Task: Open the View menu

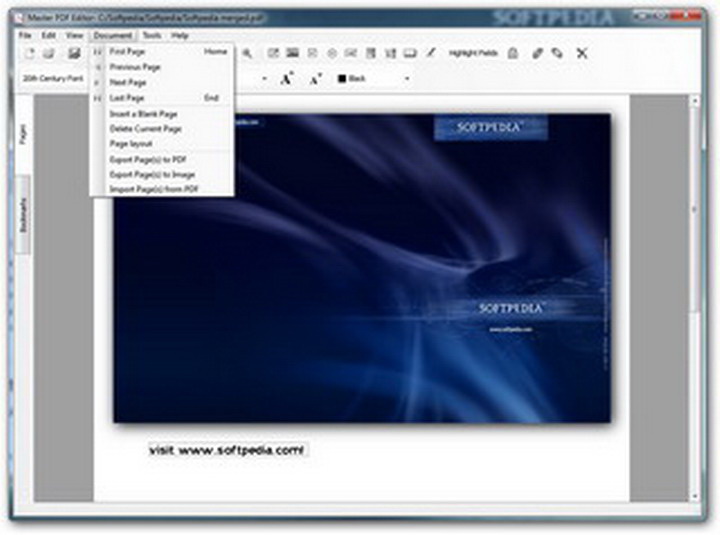Action: pos(74,35)
